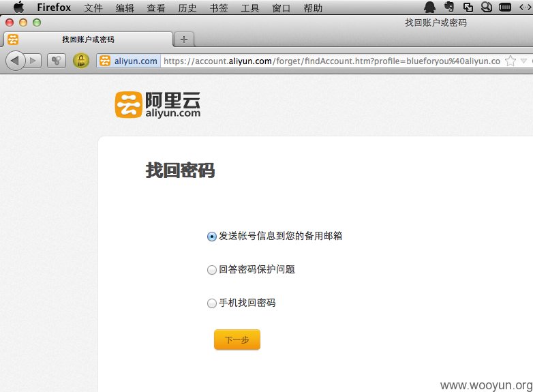Screen dimensions: 533x392
Task: Go forward to the next page
Action: click(33, 61)
